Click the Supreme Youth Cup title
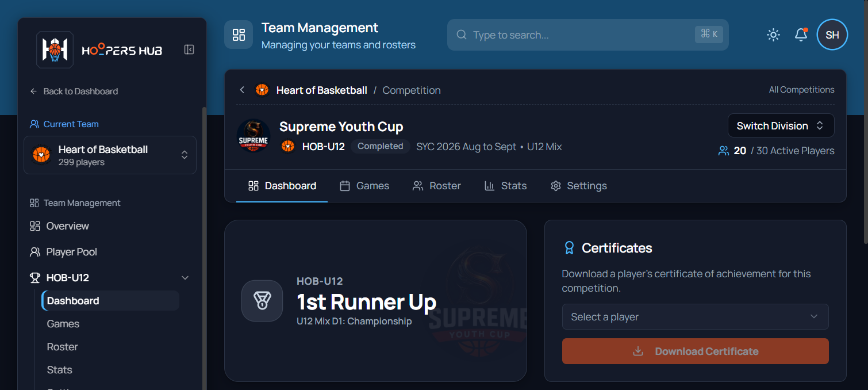The width and height of the screenshot is (868, 390). coord(341,127)
